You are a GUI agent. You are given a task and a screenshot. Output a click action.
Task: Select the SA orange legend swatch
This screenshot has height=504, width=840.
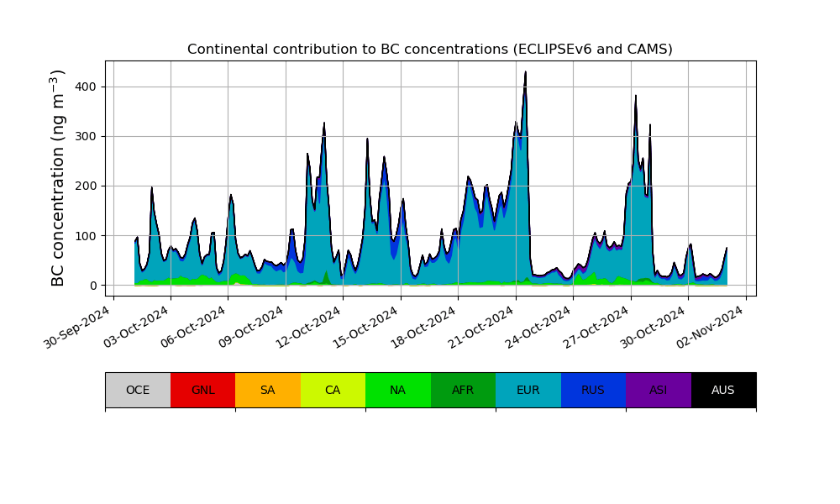[x=268, y=390]
